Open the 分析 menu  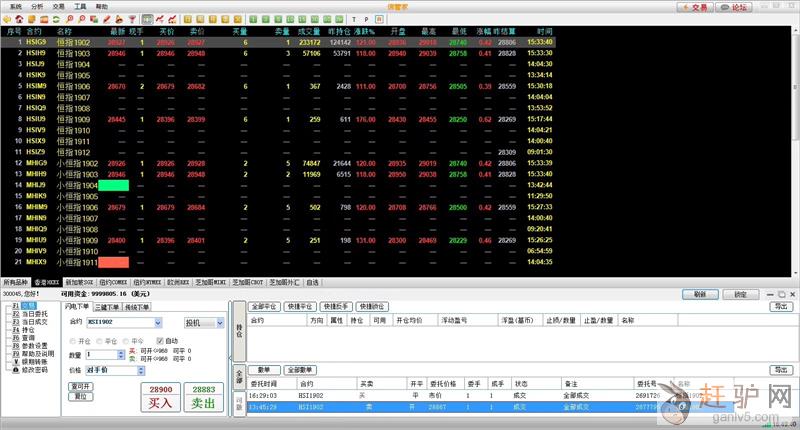click(37, 5)
